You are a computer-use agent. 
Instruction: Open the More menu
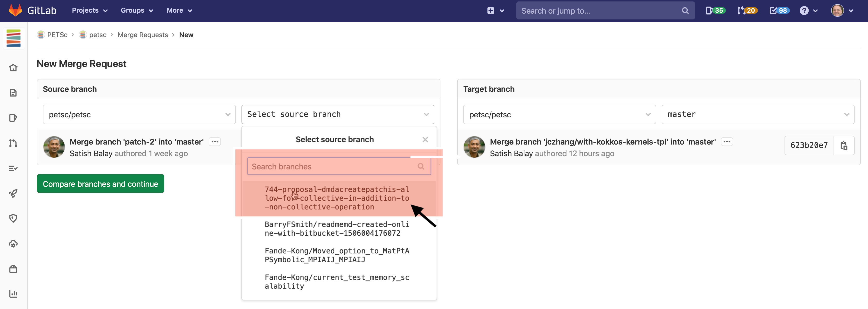pyautogui.click(x=179, y=10)
